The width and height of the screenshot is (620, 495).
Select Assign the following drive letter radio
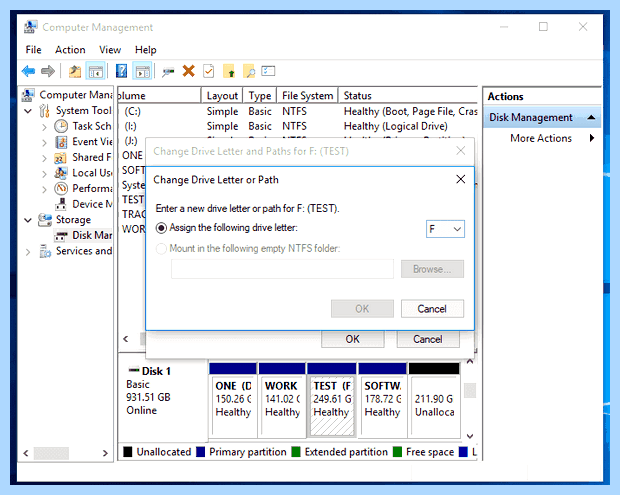click(161, 228)
